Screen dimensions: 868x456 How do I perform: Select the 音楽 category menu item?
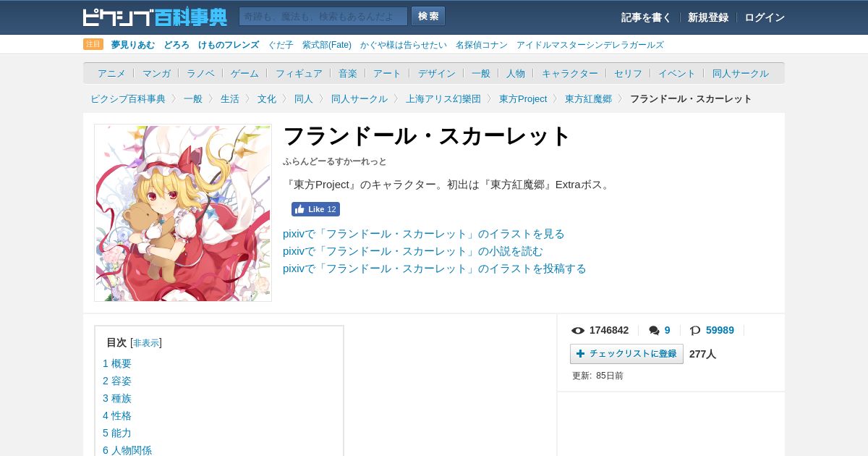tap(348, 73)
